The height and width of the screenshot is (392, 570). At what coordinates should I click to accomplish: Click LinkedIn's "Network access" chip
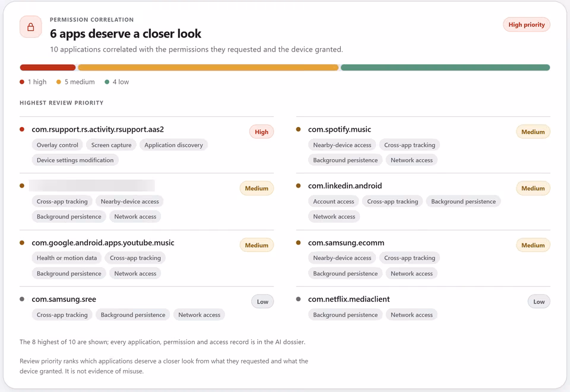point(334,216)
